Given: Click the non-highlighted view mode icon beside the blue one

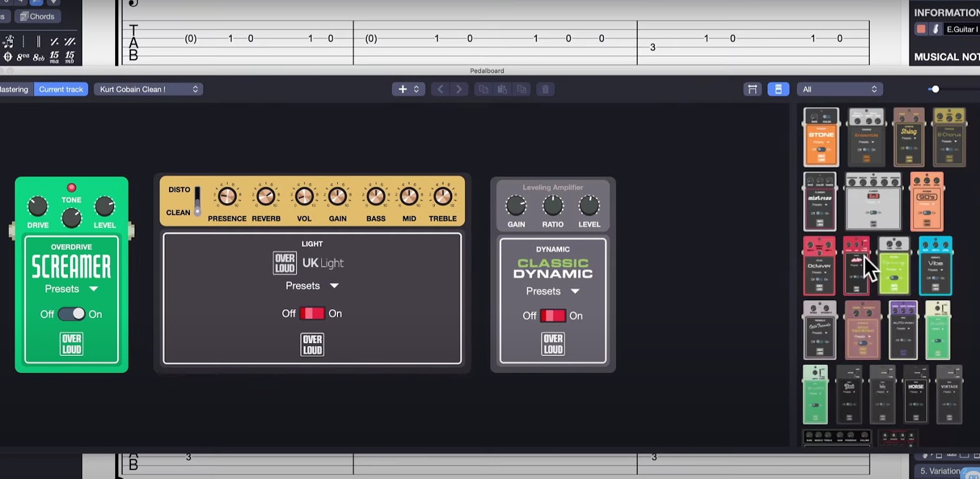Looking at the screenshot, I should [753, 89].
